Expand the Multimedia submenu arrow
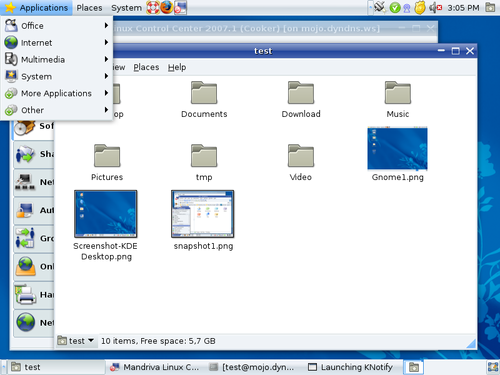 tap(106, 59)
